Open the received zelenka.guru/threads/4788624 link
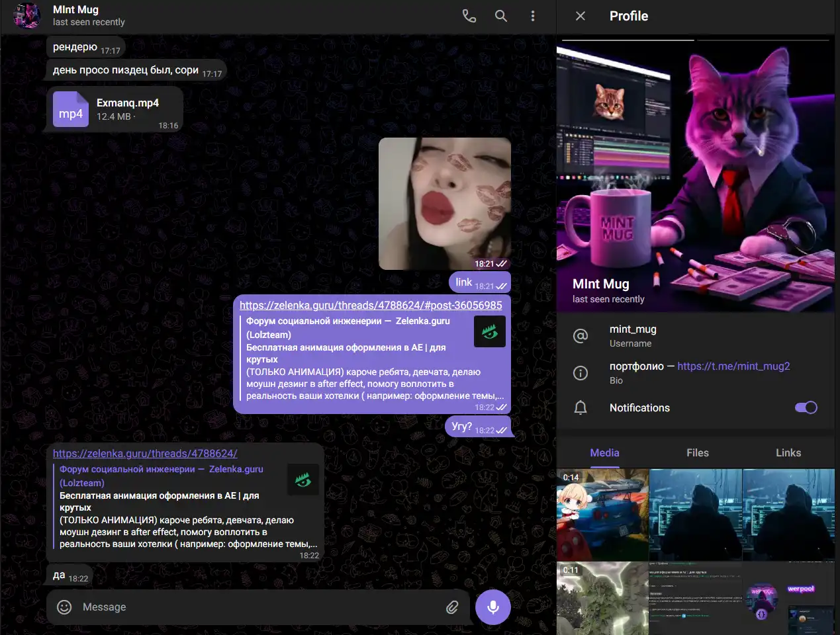840x635 pixels. pos(145,453)
